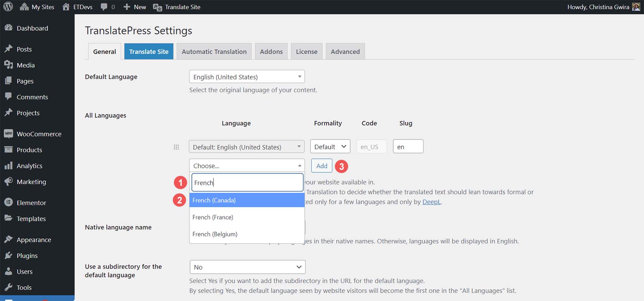
Task: Select French (France) option
Action: (247, 217)
